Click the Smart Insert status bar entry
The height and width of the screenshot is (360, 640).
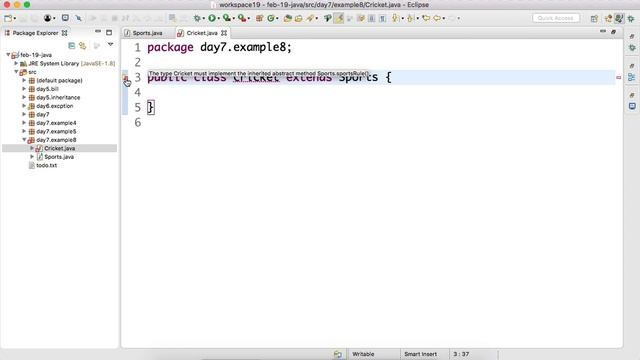point(420,354)
